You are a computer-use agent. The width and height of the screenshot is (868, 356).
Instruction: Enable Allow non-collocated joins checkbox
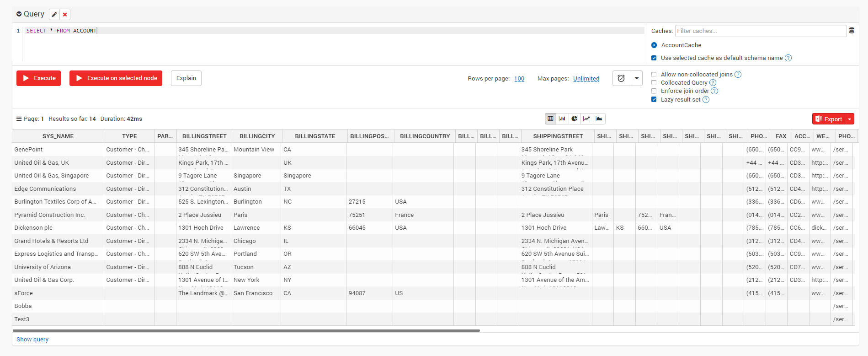pyautogui.click(x=654, y=75)
